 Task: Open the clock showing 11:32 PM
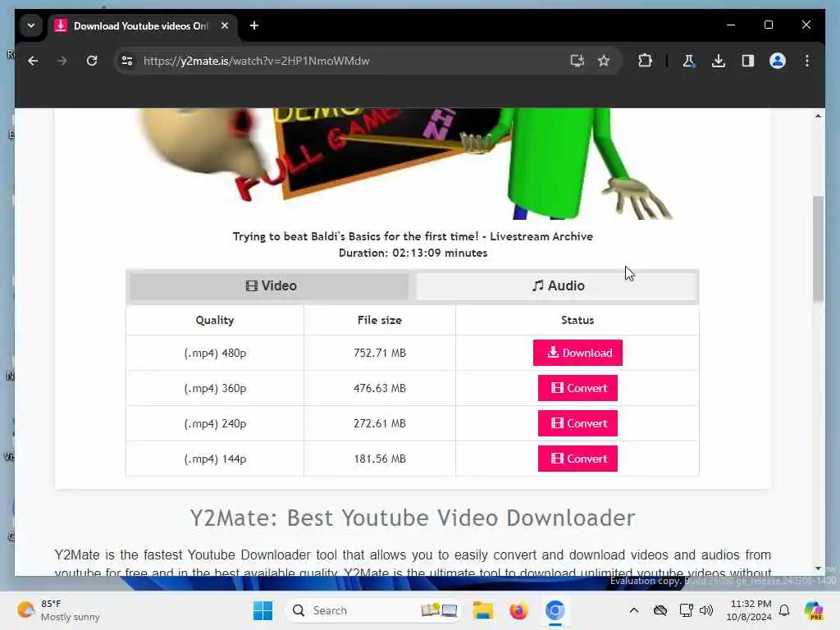point(750,610)
